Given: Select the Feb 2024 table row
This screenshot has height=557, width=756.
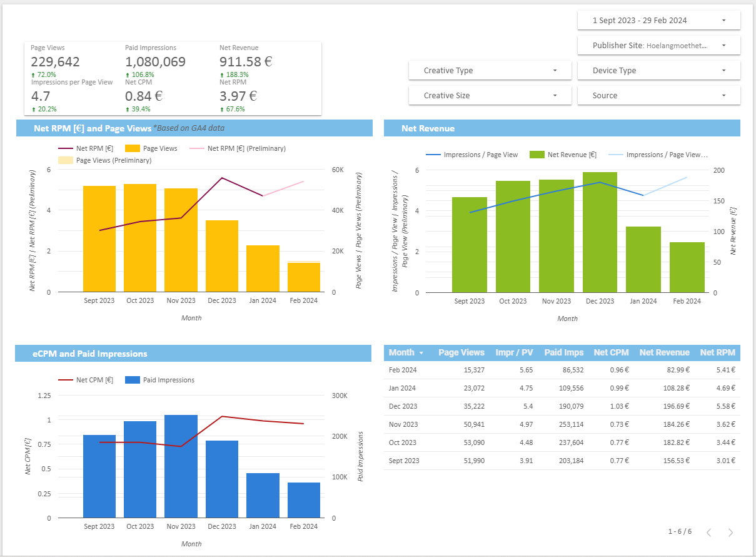Looking at the screenshot, I should click(562, 370).
